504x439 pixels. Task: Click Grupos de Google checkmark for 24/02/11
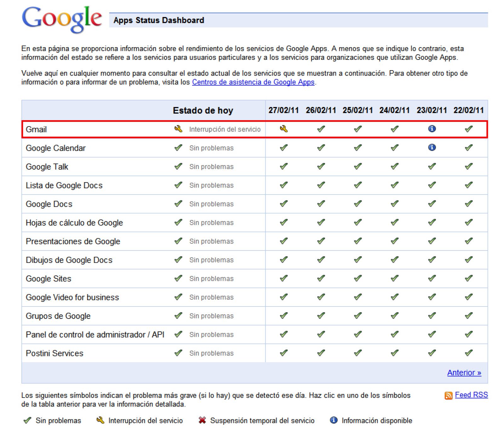click(394, 316)
